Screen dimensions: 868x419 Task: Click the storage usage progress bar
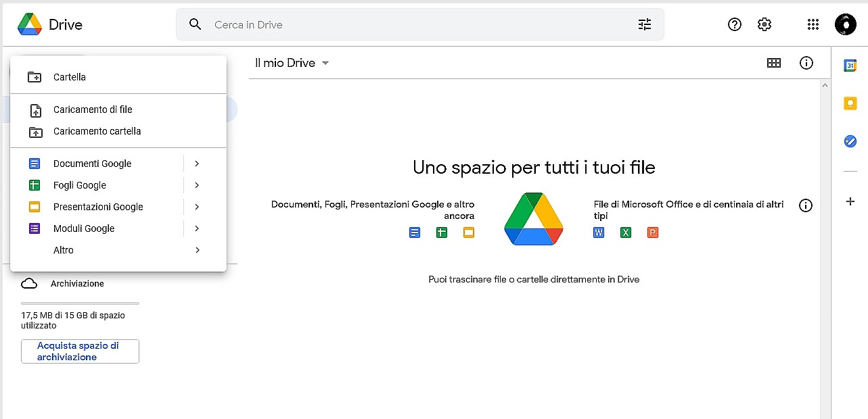point(80,303)
